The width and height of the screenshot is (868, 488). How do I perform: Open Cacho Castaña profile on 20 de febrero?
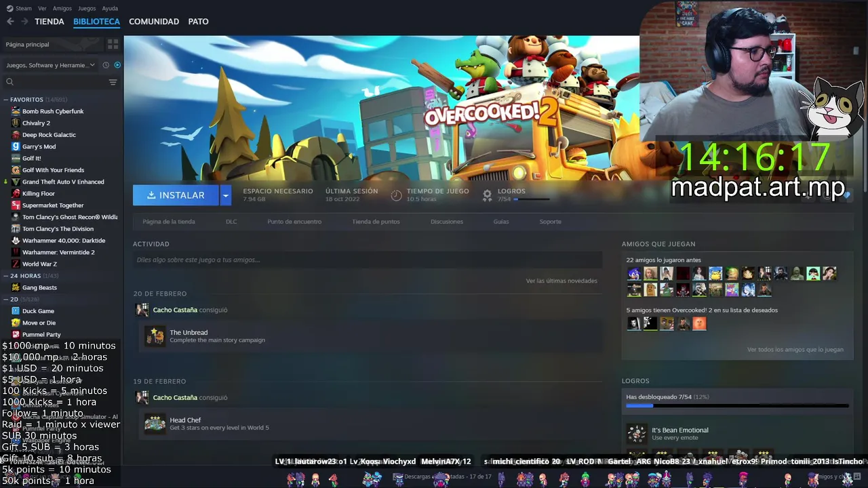175,310
